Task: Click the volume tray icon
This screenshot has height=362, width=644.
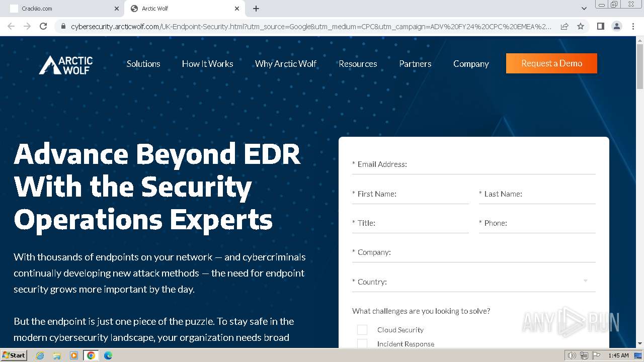Action: [572, 355]
